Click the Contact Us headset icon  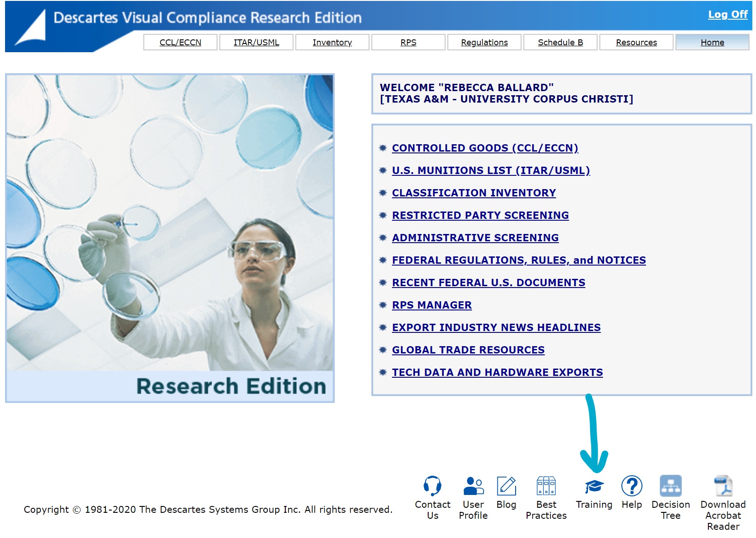click(x=432, y=486)
